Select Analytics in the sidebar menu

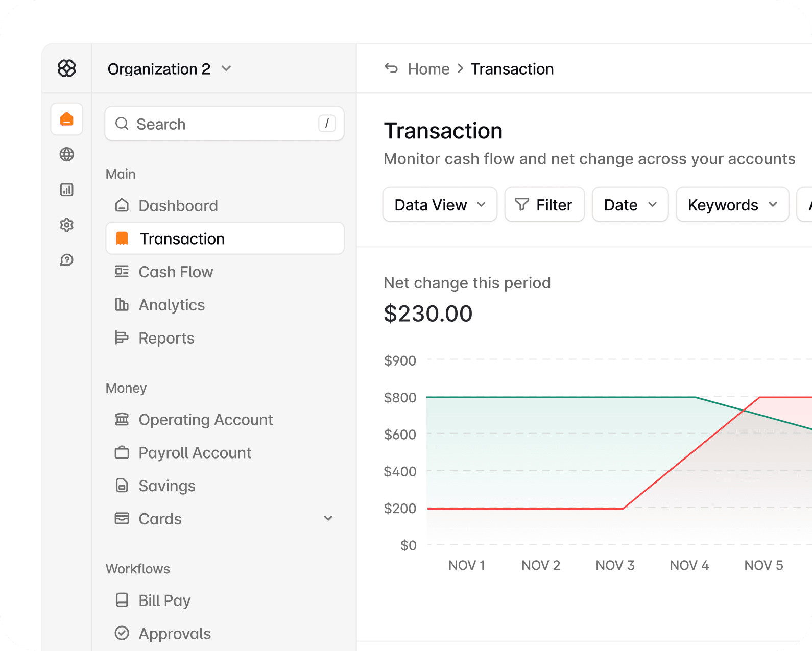(x=172, y=305)
